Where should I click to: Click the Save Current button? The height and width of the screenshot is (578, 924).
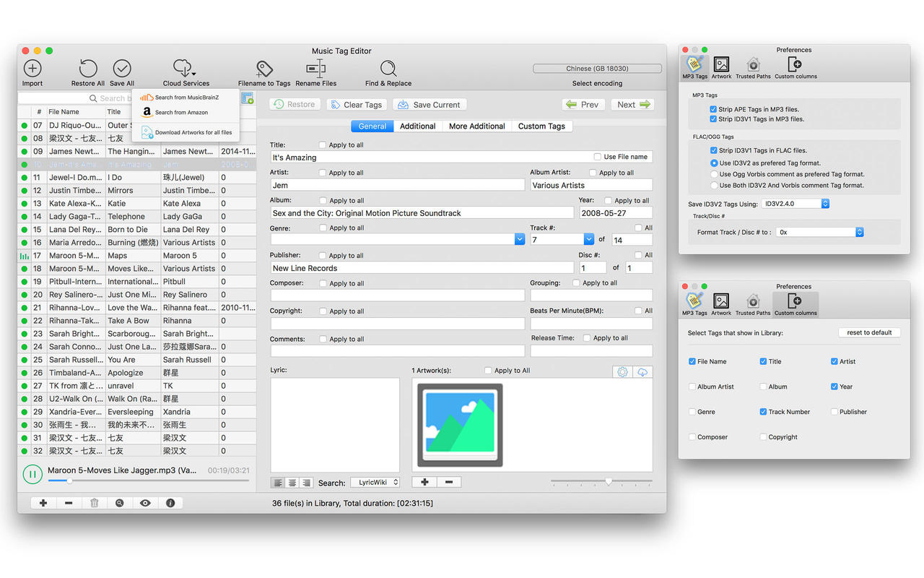click(x=430, y=105)
